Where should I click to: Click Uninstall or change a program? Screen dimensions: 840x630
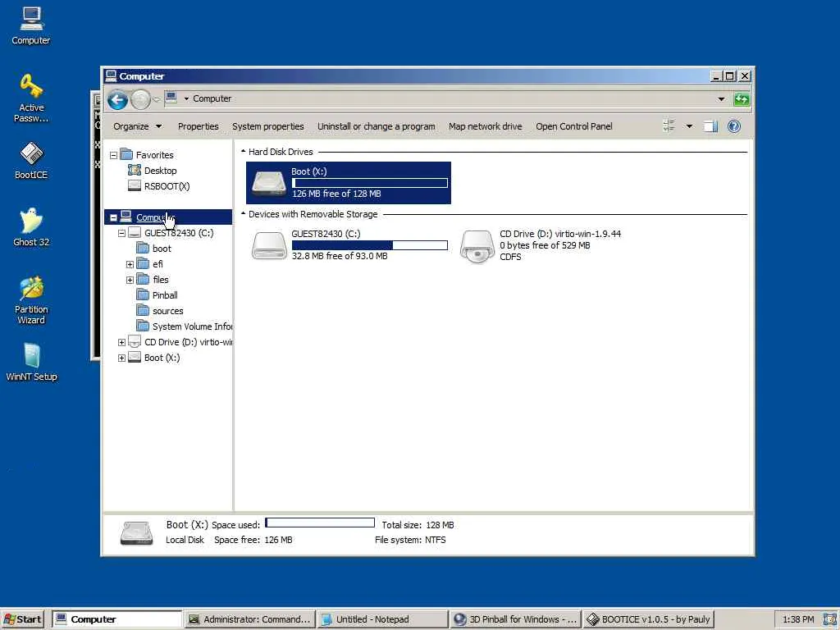pos(376,126)
